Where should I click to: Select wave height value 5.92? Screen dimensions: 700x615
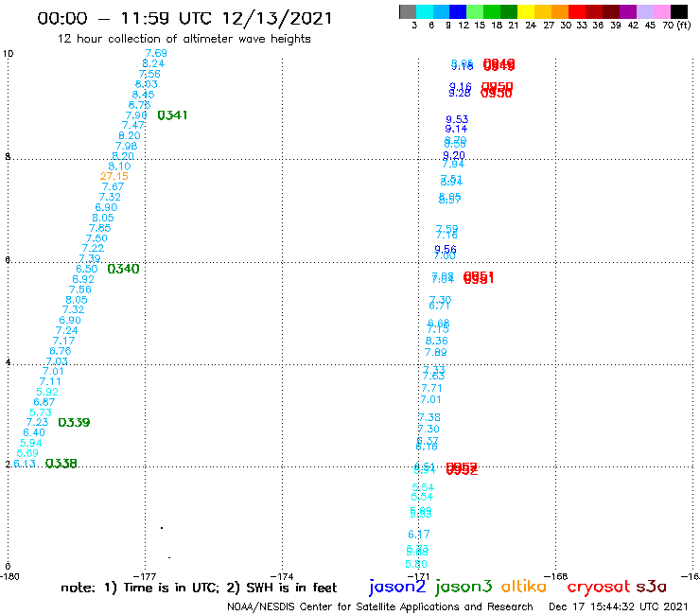pos(47,392)
